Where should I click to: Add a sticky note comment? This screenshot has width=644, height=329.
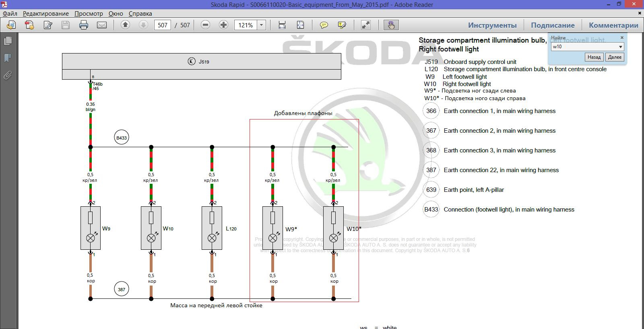tap(324, 25)
